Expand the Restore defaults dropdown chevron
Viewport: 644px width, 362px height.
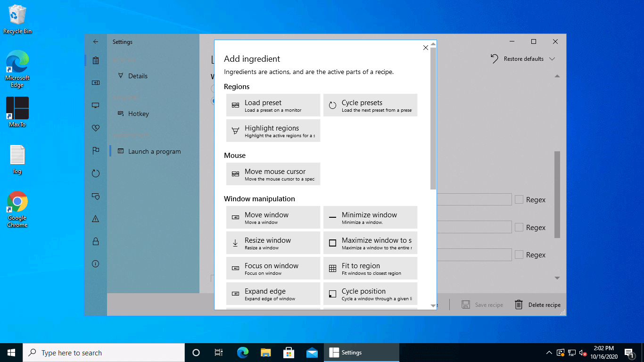click(x=552, y=59)
